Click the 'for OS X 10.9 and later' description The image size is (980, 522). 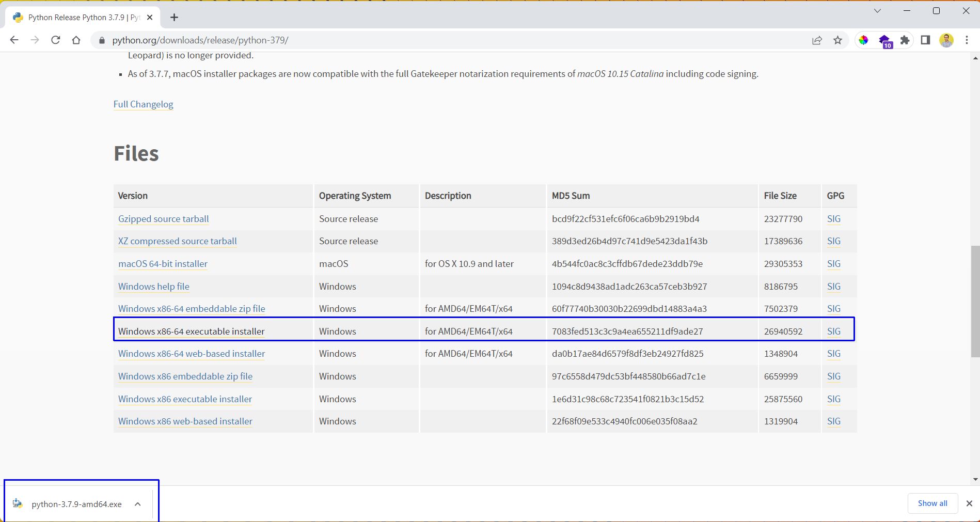(x=469, y=264)
